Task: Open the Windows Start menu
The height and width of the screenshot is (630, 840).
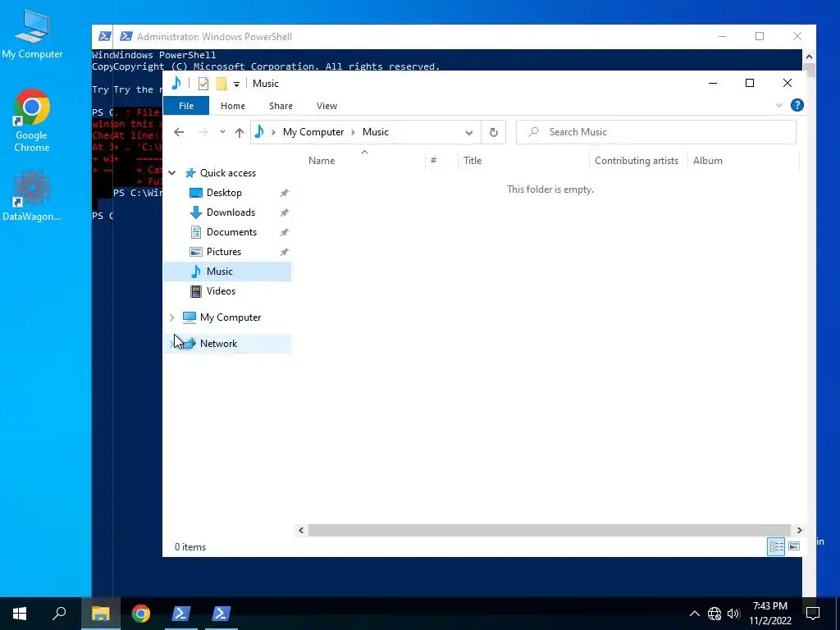Action: (x=20, y=614)
